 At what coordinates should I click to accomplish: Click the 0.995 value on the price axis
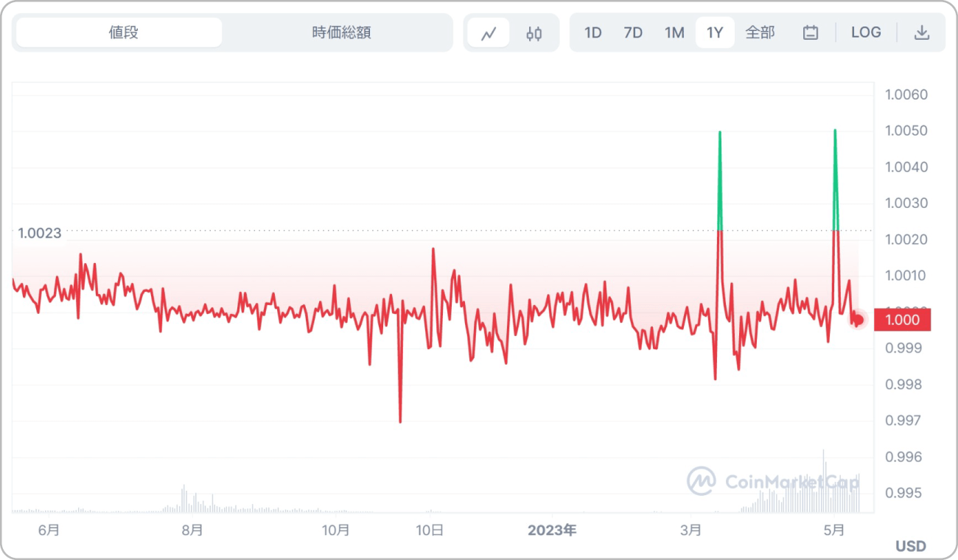pos(903,493)
